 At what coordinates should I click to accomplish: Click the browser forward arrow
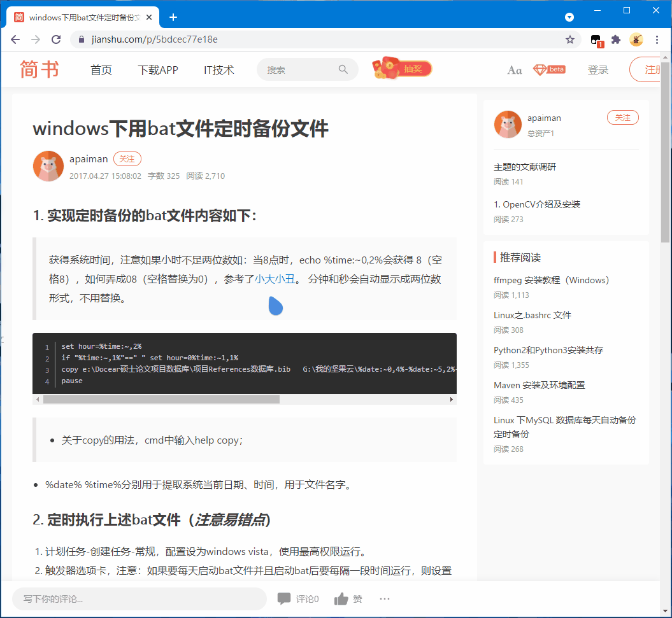click(x=36, y=40)
